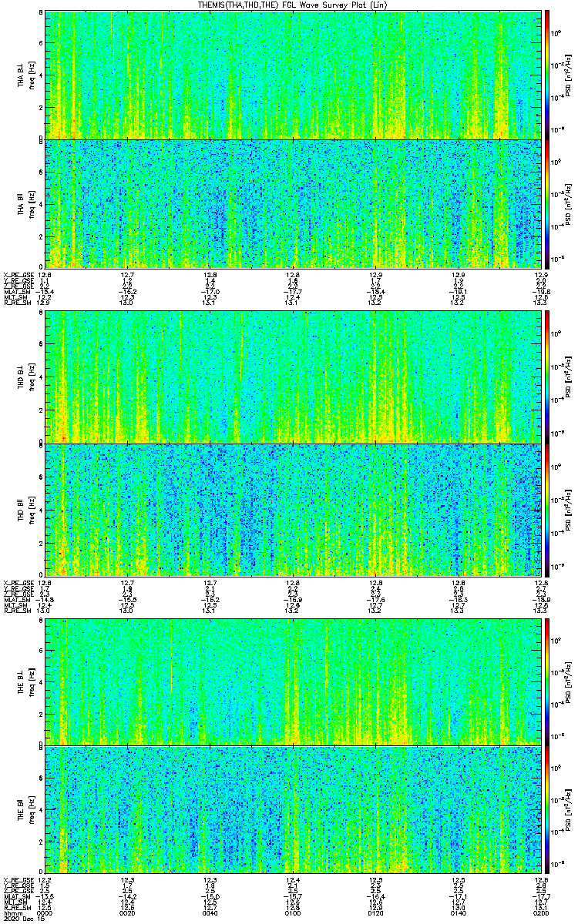578x924 pixels.
Task: Click the hhmm axis label at bottom
Action: 12,913
